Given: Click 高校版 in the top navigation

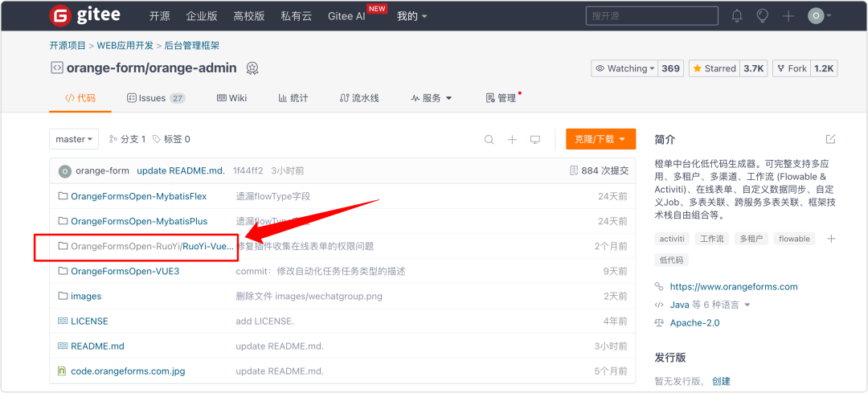Looking at the screenshot, I should point(249,16).
